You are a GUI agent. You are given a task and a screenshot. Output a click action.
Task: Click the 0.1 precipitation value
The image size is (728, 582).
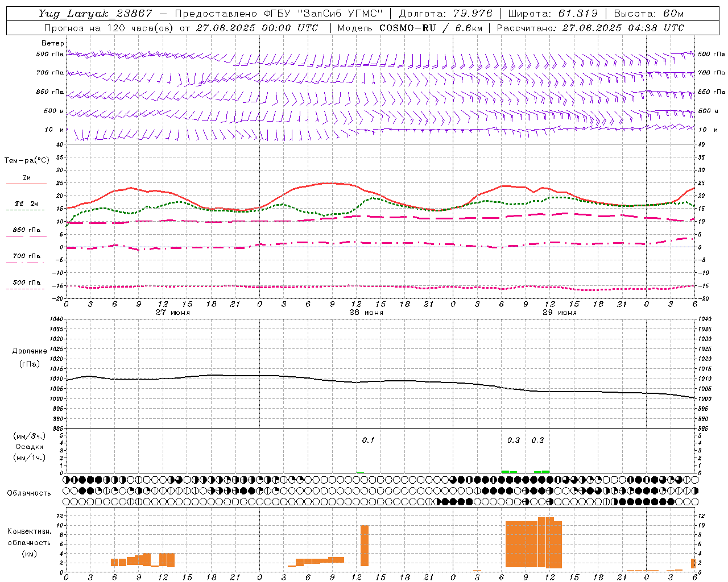[x=368, y=440]
